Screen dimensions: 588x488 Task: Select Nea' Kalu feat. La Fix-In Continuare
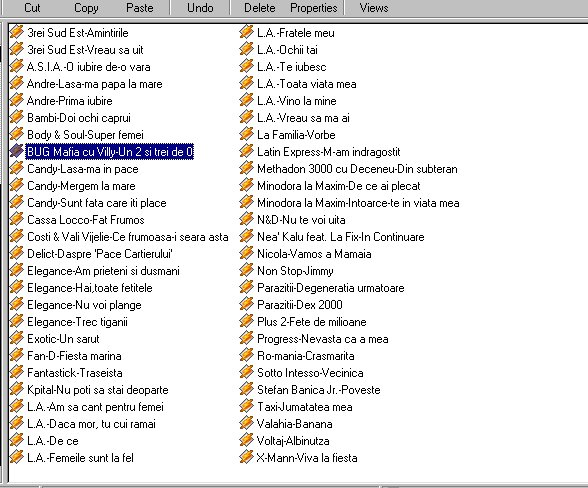tap(340, 237)
